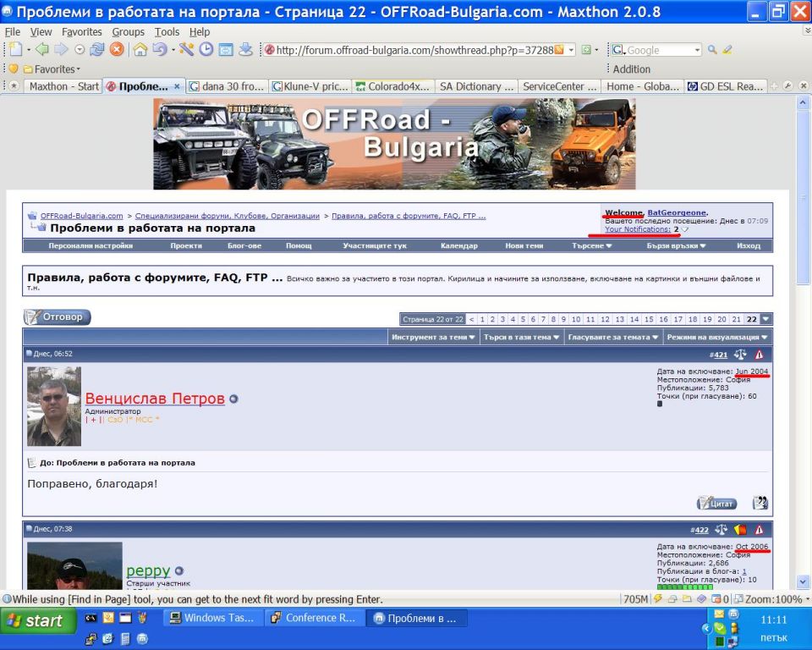Click the yellow-red card icon on post #422
Image resolution: width=812 pixels, height=650 pixels.
click(740, 530)
